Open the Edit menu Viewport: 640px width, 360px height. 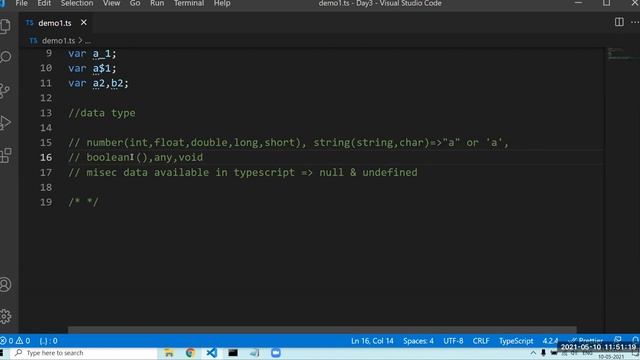point(44,3)
